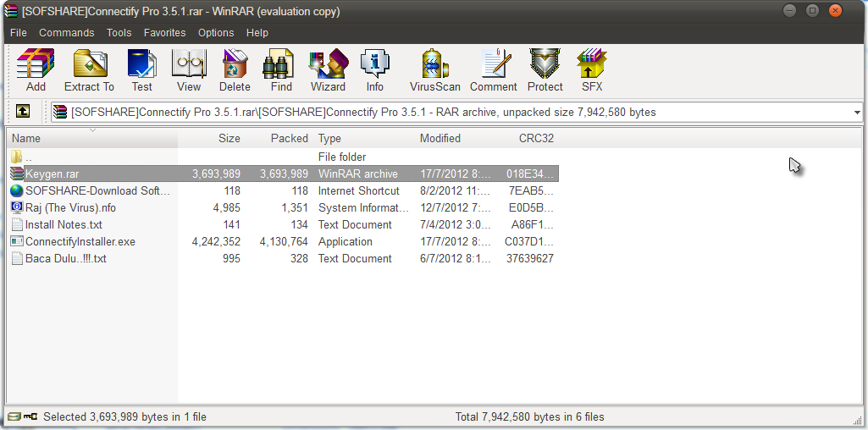This screenshot has width=868, height=430.
Task: Close the WinRAR window
Action: pos(835,10)
